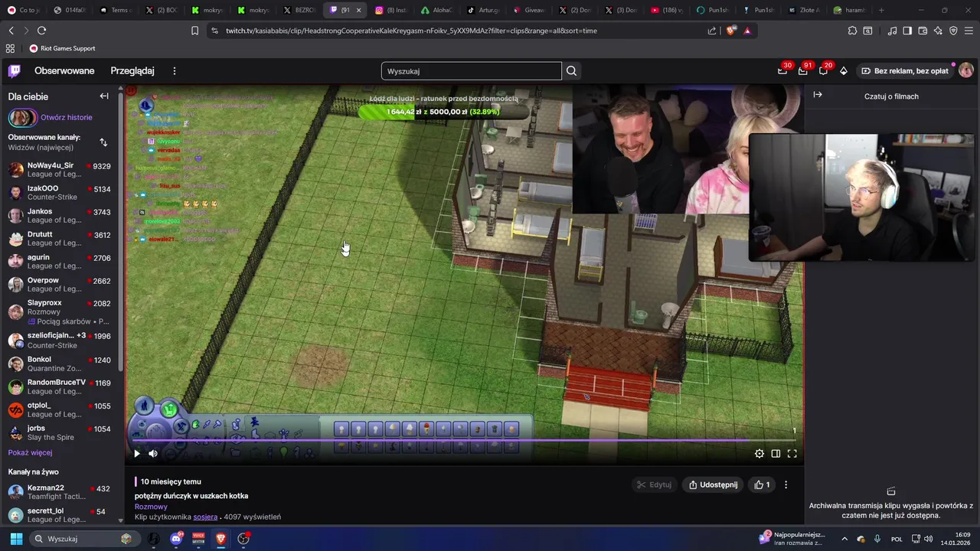Open Twitch top navigation more menu
Image resolution: width=980 pixels, height=551 pixels.
[174, 71]
